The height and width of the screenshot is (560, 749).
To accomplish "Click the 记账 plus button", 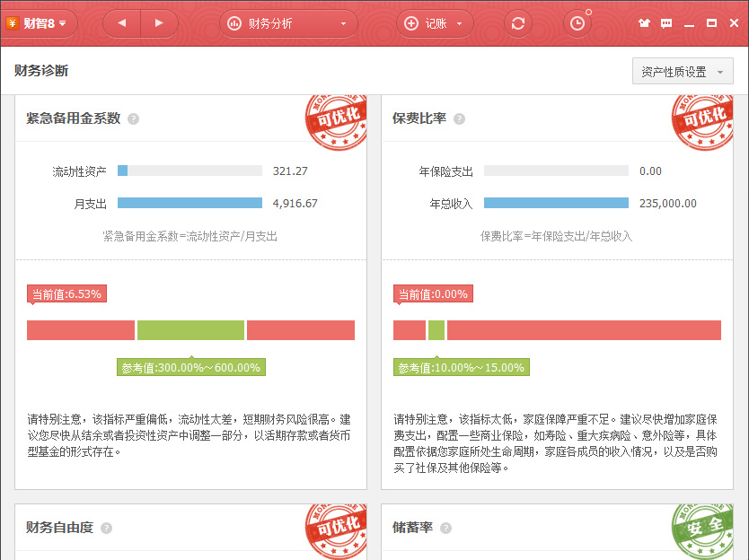I will point(412,23).
